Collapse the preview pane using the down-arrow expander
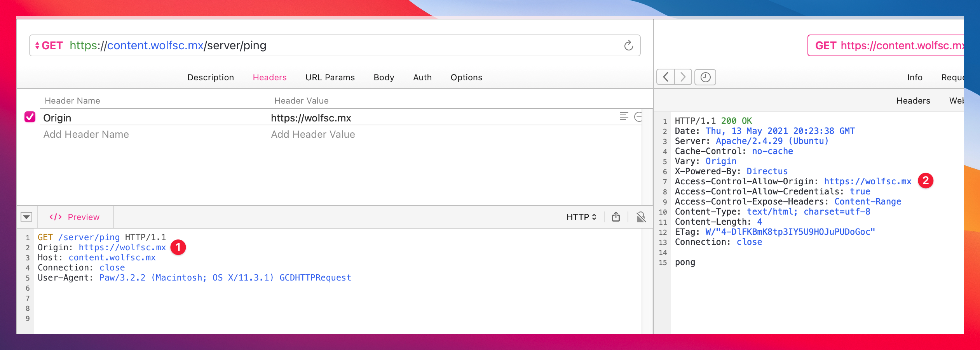This screenshot has width=980, height=350. (27, 217)
